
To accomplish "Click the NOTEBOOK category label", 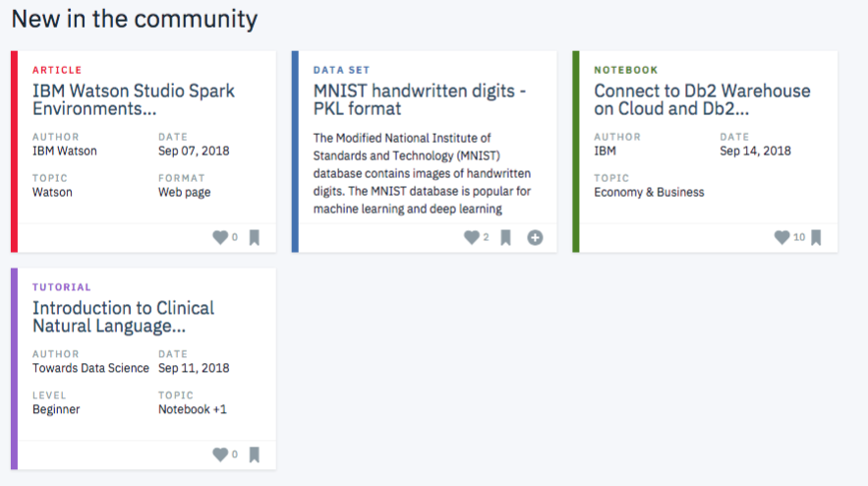I will [625, 70].
